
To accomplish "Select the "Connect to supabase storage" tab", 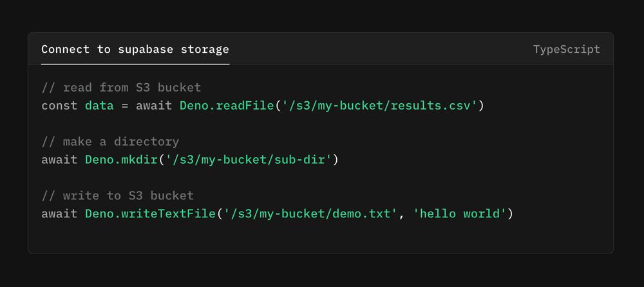I will (135, 50).
